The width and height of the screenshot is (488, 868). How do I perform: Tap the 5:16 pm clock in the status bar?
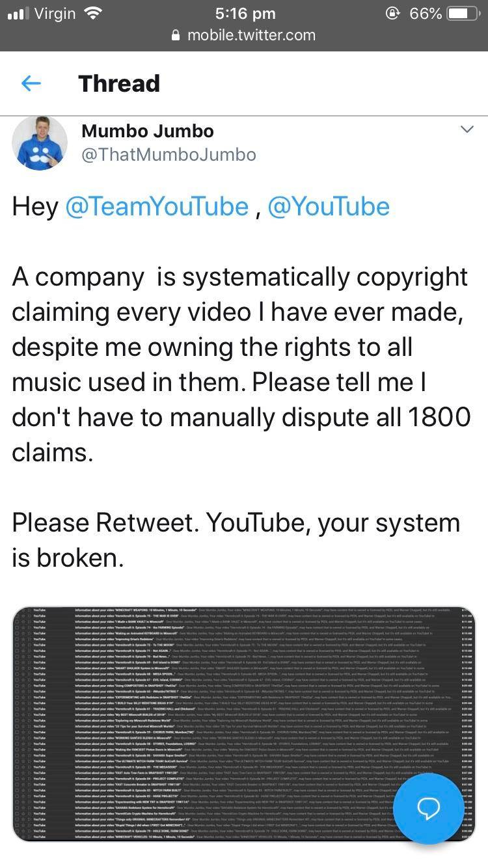243,12
